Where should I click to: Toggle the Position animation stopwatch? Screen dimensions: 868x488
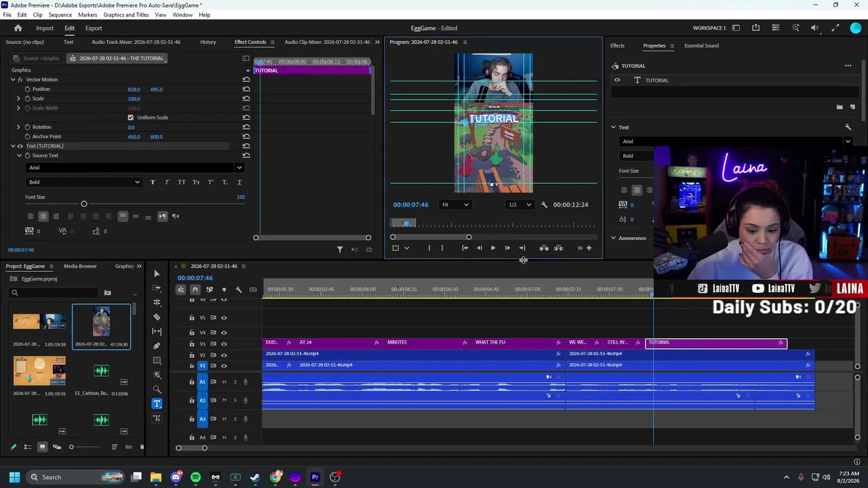(x=27, y=89)
